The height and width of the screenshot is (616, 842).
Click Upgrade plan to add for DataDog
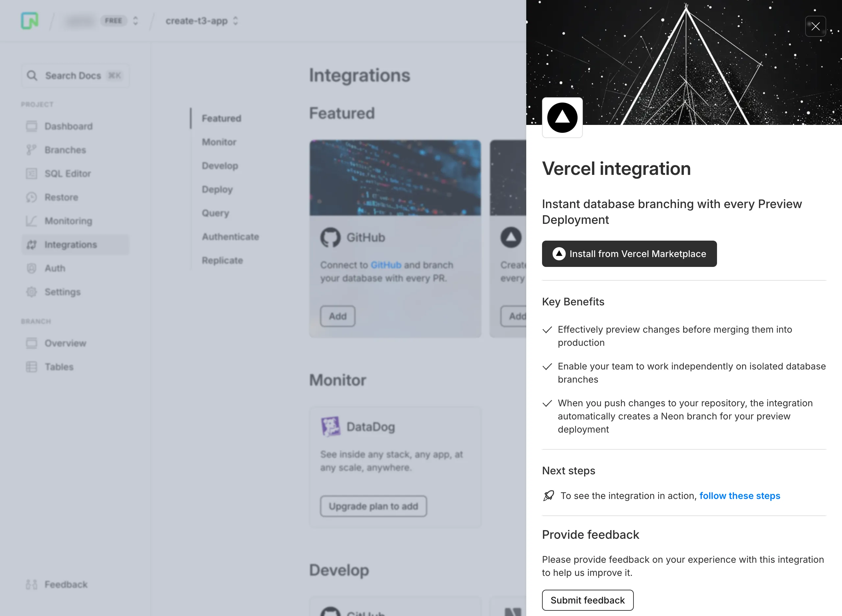[x=373, y=506]
